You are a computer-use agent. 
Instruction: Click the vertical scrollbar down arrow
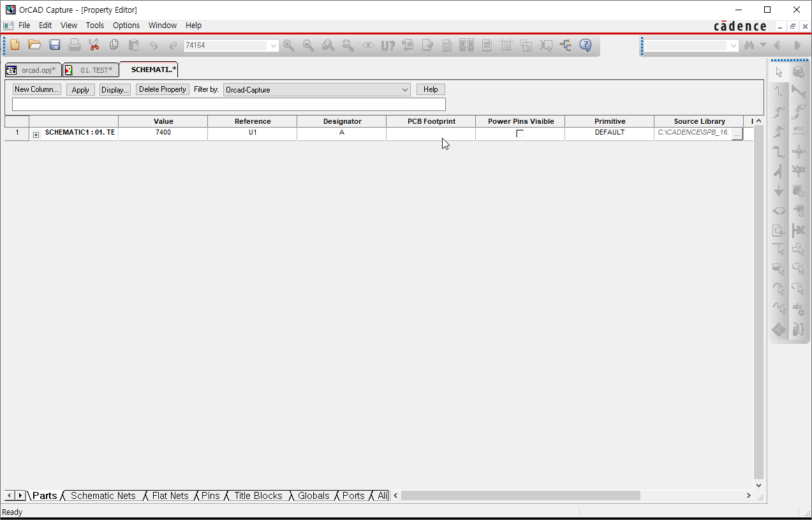tap(758, 485)
